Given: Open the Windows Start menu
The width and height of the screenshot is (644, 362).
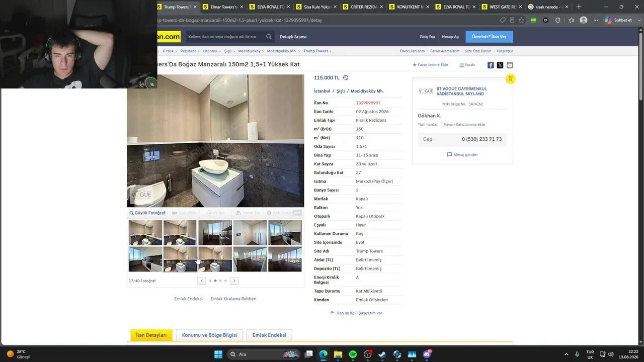Looking at the screenshot, I should point(218,354).
